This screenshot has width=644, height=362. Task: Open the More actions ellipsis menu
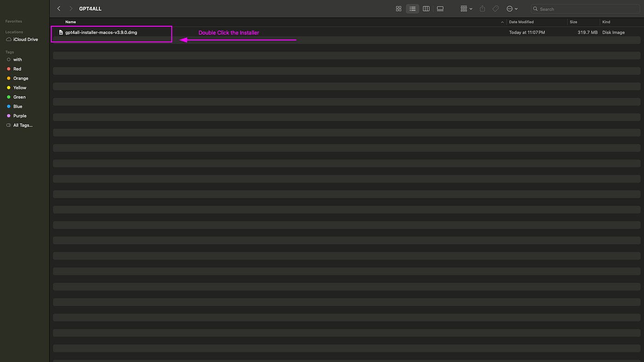512,9
